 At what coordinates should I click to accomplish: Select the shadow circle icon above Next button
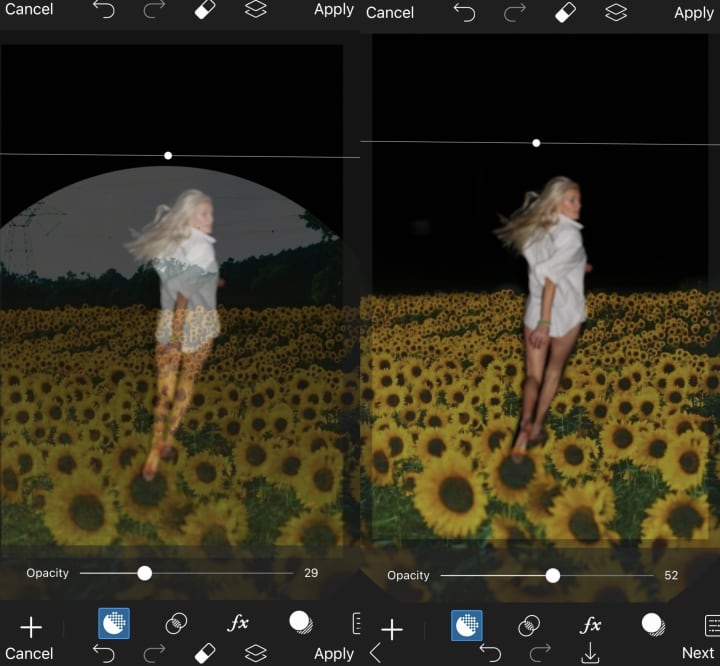pyautogui.click(x=653, y=625)
